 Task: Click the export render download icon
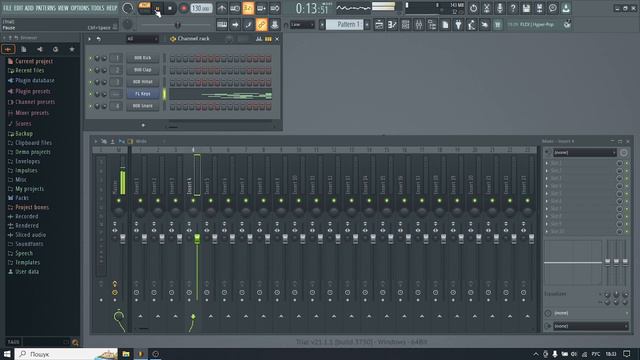566,8
